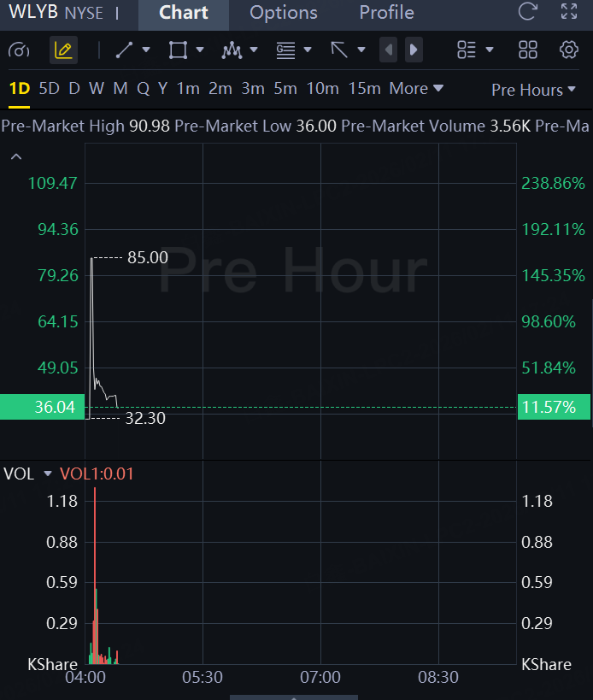593x700 pixels.
Task: Refresh the WLYB chart data
Action: [528, 13]
